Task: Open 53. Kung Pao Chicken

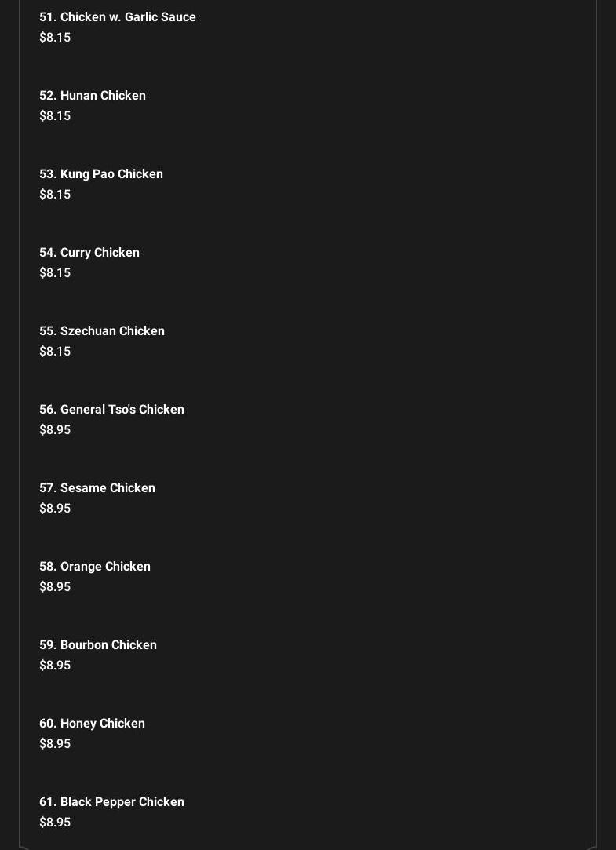Action: 101,174
